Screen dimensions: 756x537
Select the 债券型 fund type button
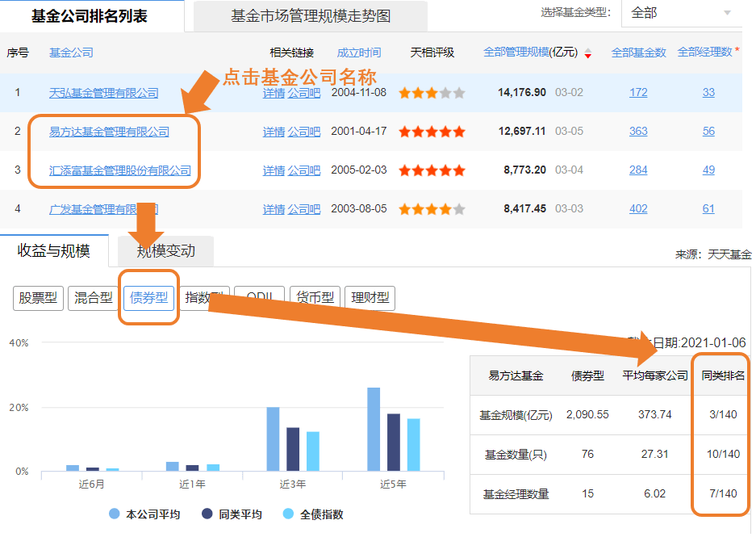point(148,298)
